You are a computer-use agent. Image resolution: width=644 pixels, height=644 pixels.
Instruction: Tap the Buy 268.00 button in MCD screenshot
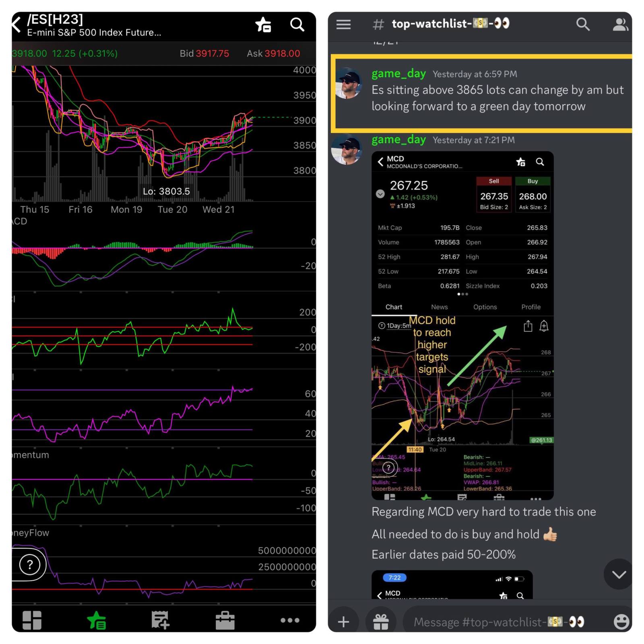point(533,195)
